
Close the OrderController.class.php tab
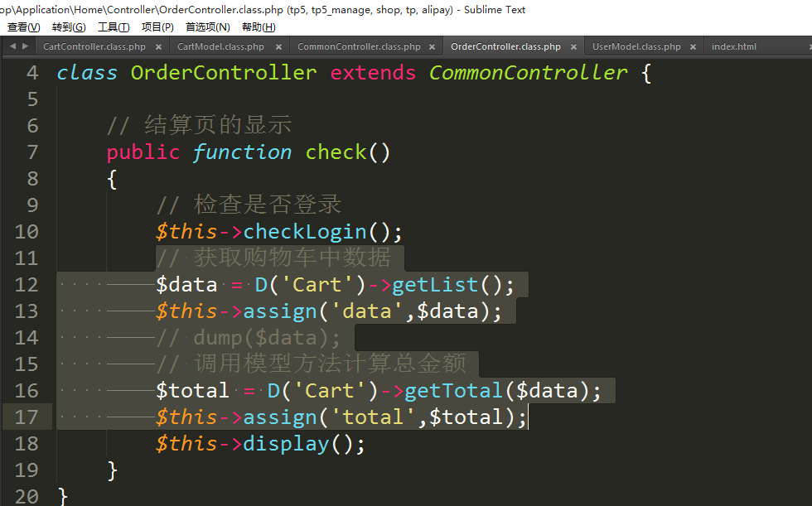[573, 47]
